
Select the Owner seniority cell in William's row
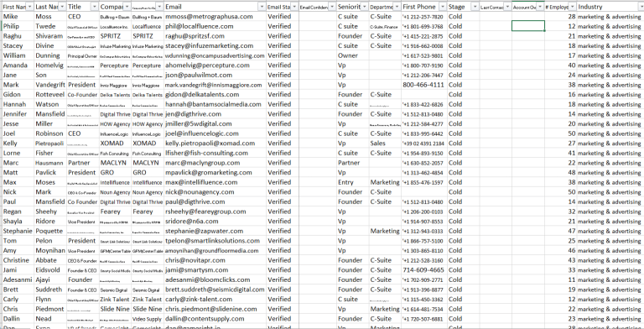pos(352,55)
